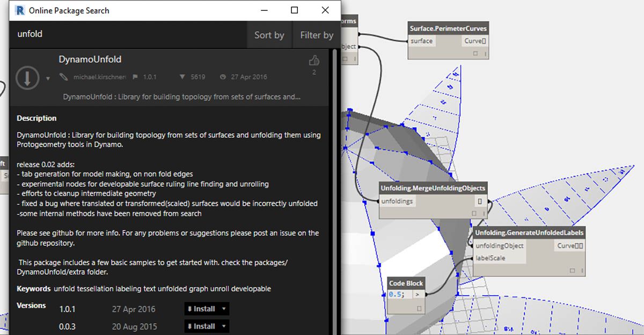The height and width of the screenshot is (335, 644).
Task: Toggle preview box on Surface.PerimeterCurves node
Action: click(x=475, y=54)
